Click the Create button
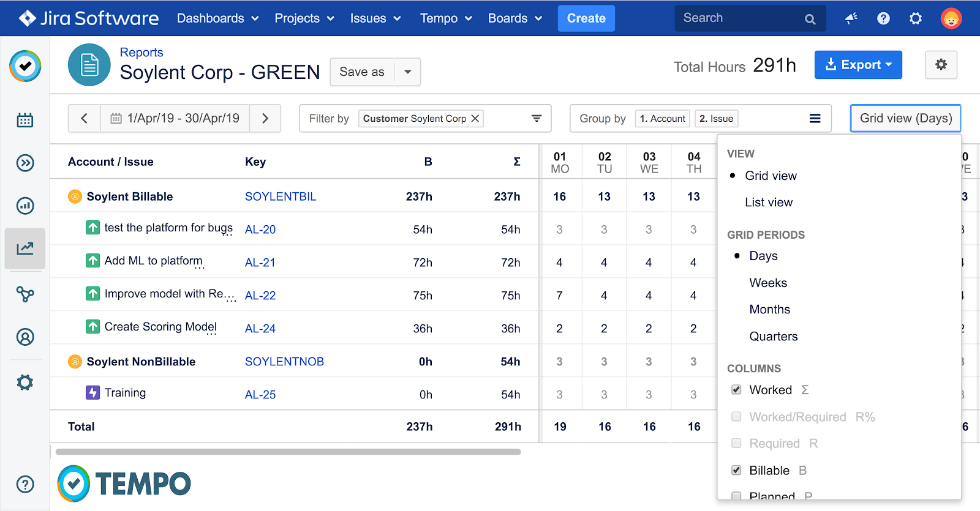This screenshot has width=980, height=511. (x=586, y=18)
